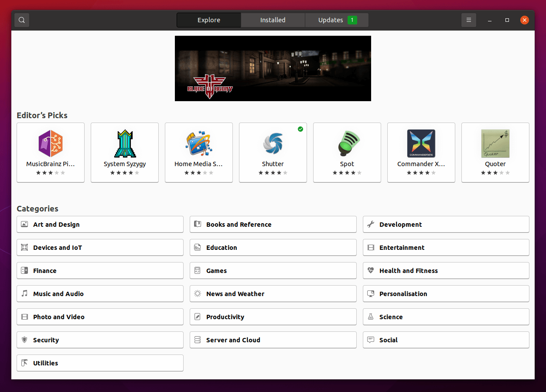Screen dimensions: 546x392
Task: Click the Books and Reference book icon
Action: (198, 225)
